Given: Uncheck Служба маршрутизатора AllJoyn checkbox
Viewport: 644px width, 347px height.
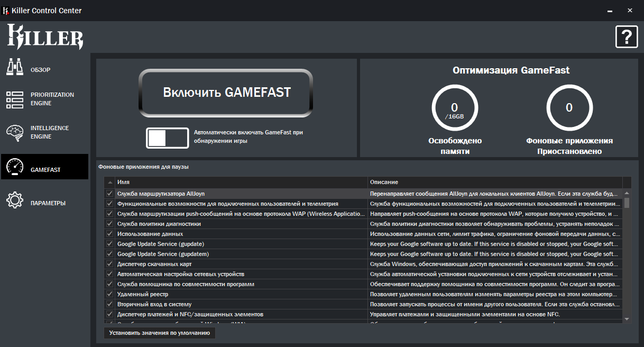Looking at the screenshot, I should click(110, 194).
